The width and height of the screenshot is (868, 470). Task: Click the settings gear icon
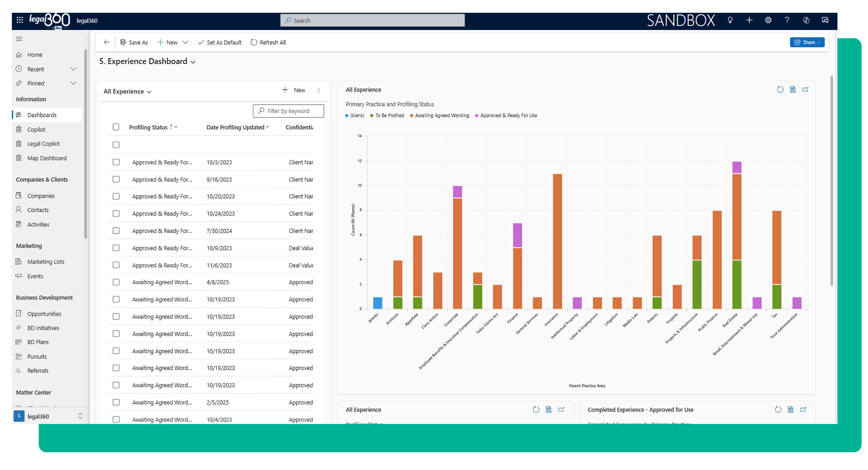pos(768,20)
